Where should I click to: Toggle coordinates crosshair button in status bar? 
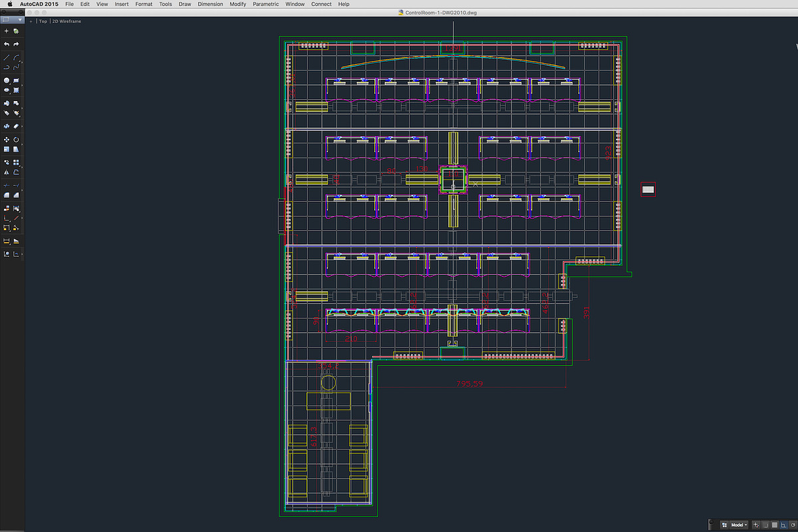tap(755, 525)
